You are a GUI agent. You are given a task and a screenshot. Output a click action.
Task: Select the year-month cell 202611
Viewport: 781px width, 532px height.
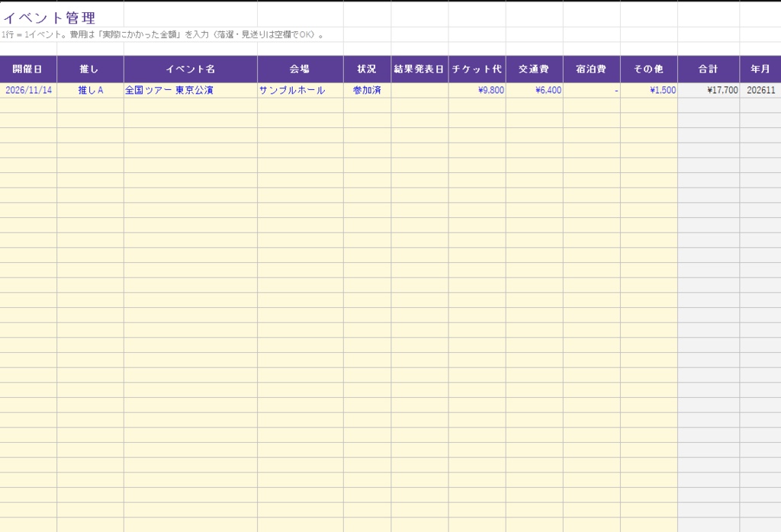pyautogui.click(x=760, y=90)
